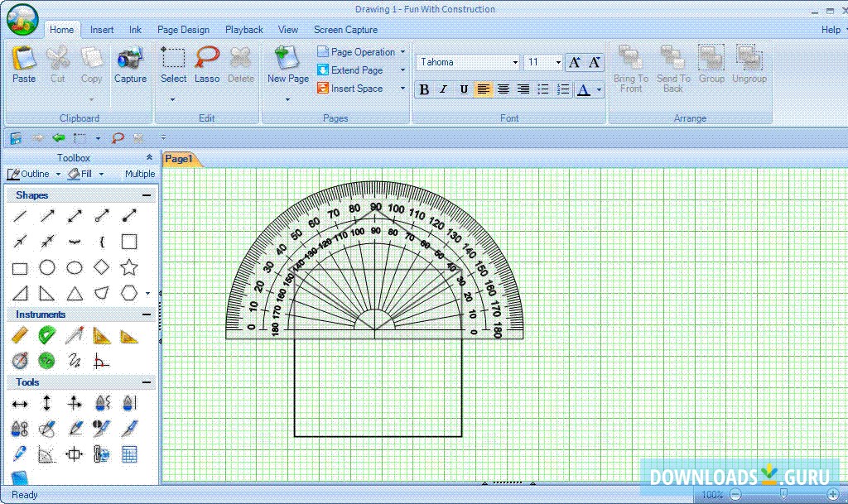The height and width of the screenshot is (504, 848).
Task: Click the zoom out minus button
Action: point(735,494)
